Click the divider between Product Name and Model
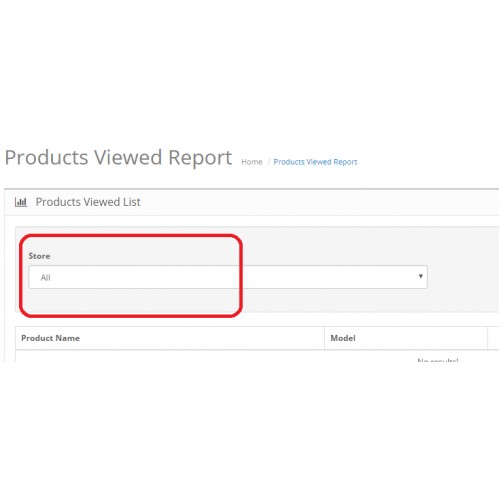The height and width of the screenshot is (500, 500). pos(324,338)
